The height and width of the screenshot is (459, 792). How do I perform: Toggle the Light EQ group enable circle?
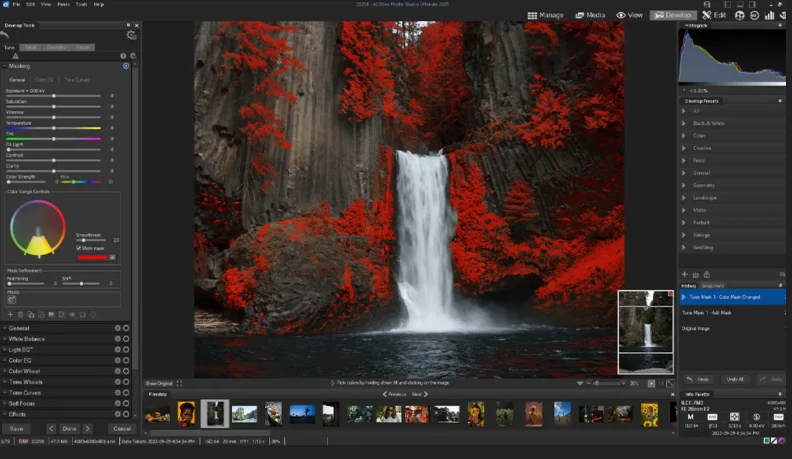point(126,349)
